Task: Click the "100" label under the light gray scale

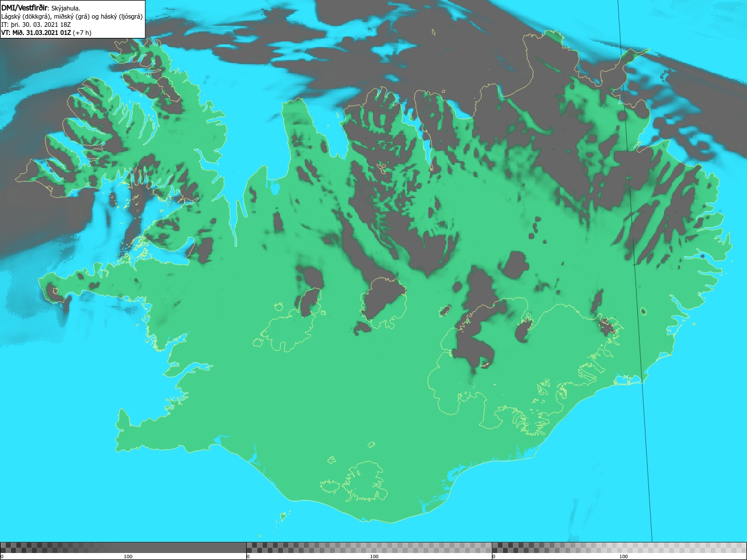Action: (623, 556)
